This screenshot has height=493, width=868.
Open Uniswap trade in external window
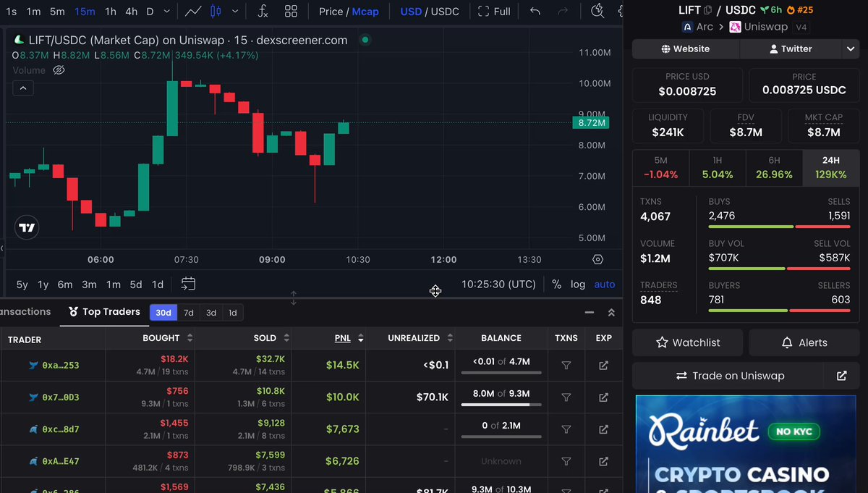tap(841, 376)
